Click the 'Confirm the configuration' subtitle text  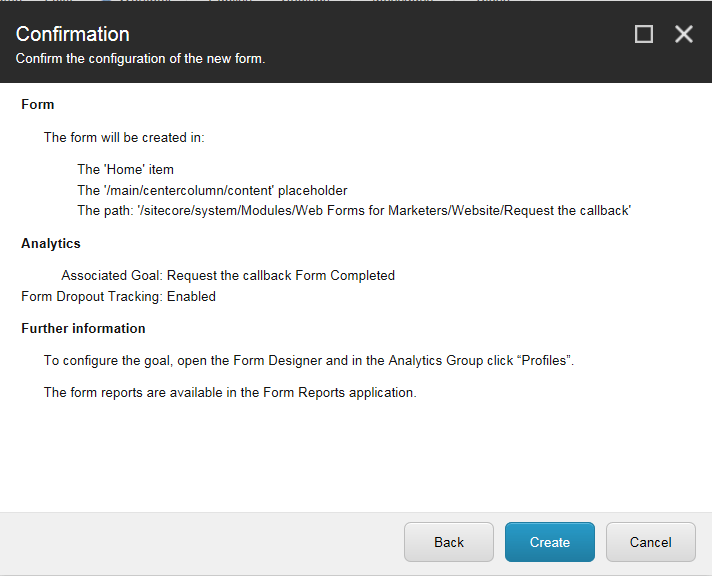[x=140, y=59]
